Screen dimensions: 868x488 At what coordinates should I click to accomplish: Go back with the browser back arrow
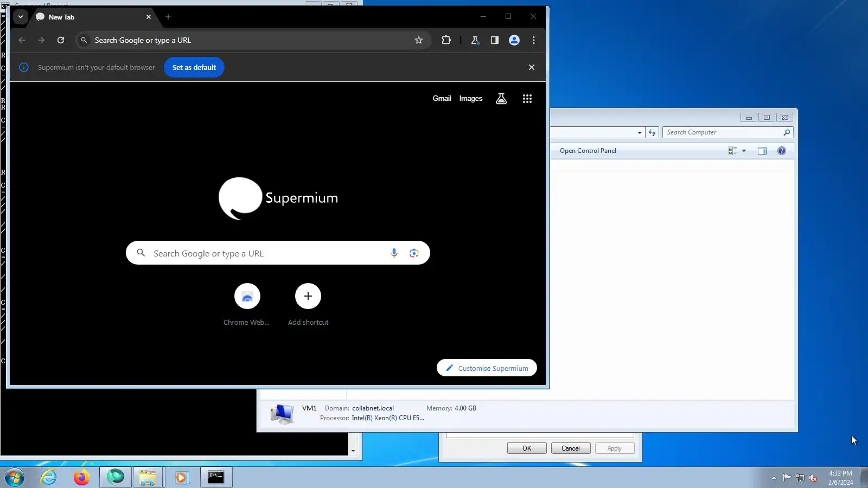point(22,40)
